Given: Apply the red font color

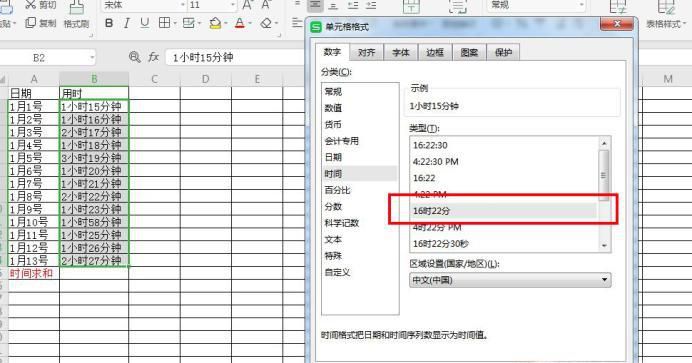Looking at the screenshot, I should (x=240, y=23).
